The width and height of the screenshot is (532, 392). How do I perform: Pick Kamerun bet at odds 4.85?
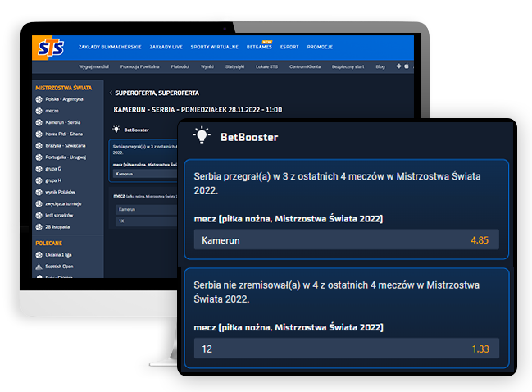click(x=347, y=239)
